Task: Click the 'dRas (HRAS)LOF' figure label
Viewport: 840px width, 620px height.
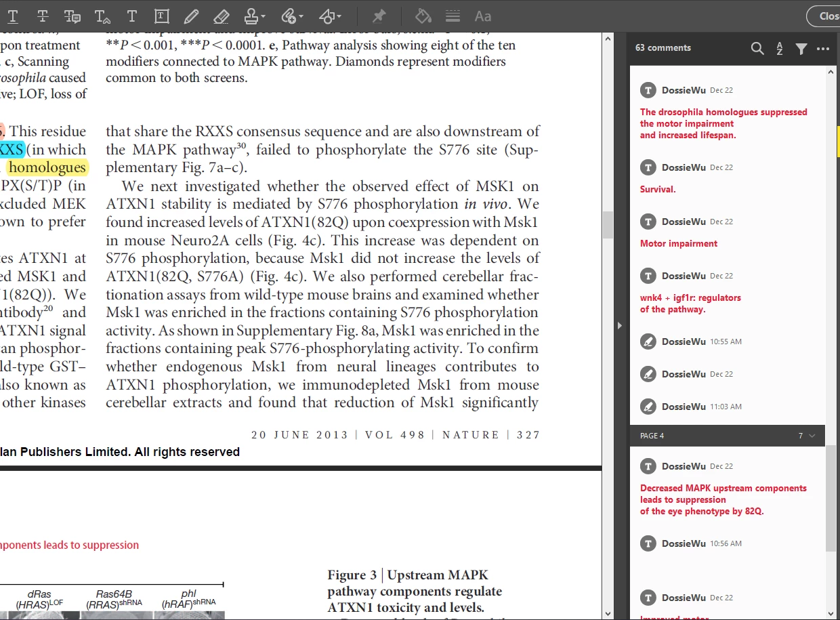Action: [x=39, y=598]
